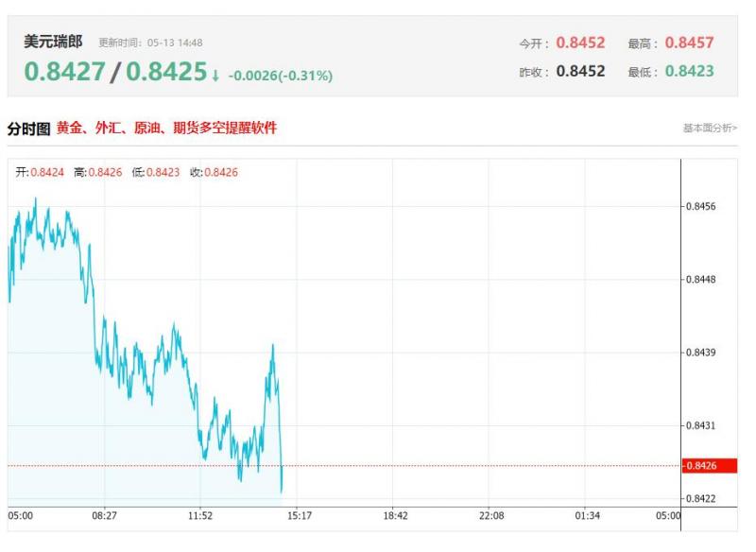Select the bid price 0.8427
The width and height of the screenshot is (756, 552).
tap(64, 71)
